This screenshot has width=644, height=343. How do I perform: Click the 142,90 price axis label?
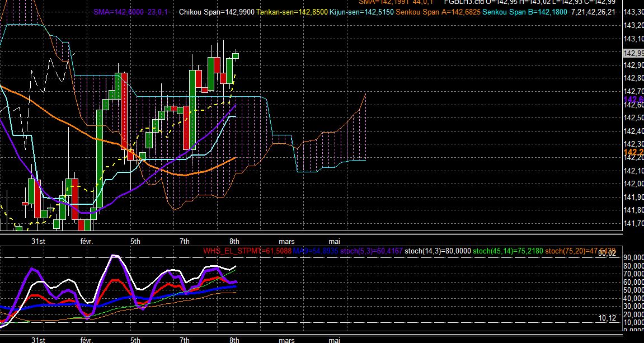point(634,65)
